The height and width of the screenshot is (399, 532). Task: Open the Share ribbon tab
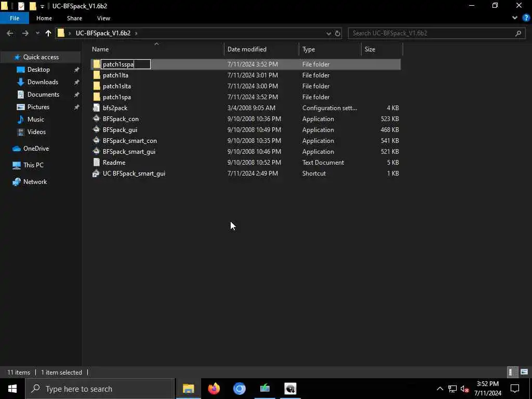(74, 18)
